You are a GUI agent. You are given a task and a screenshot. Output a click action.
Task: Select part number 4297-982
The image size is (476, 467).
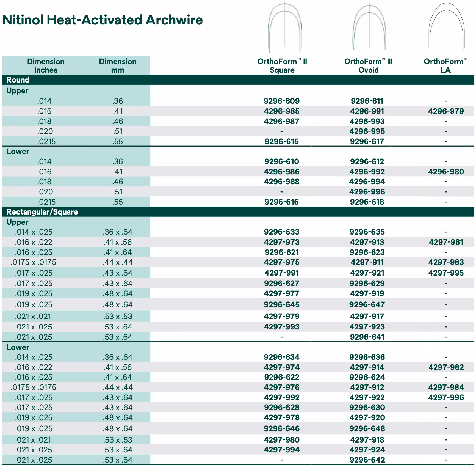[446, 367]
